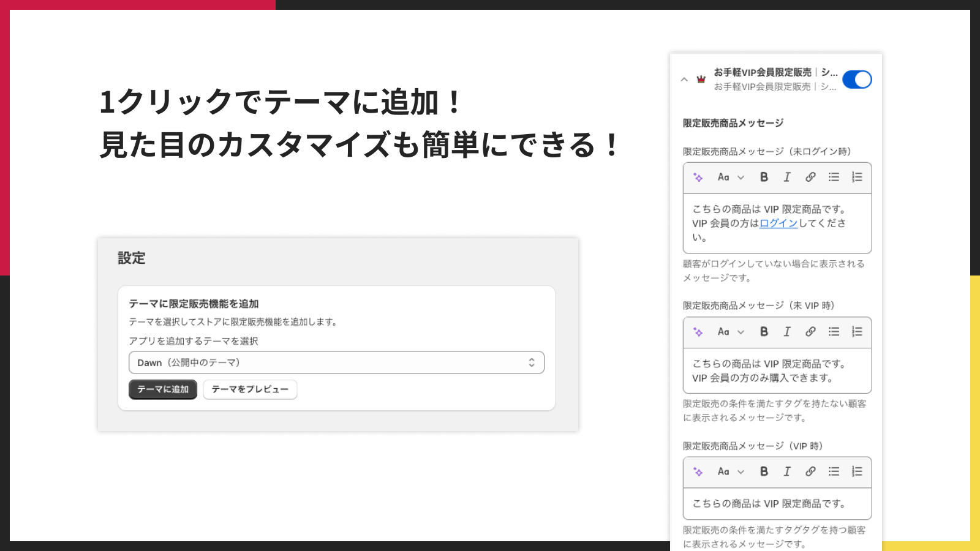This screenshot has height=551, width=980.
Task: Create a bulleted list in the 未 VIP 時 editor
Action: click(x=833, y=332)
